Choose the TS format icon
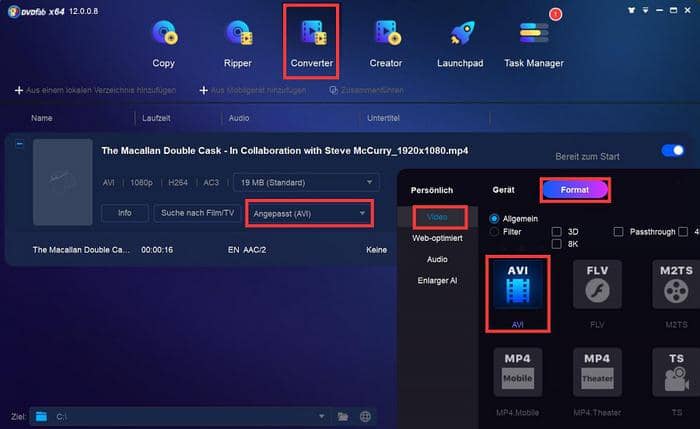Screen dimensions: 700x429 click(676, 373)
